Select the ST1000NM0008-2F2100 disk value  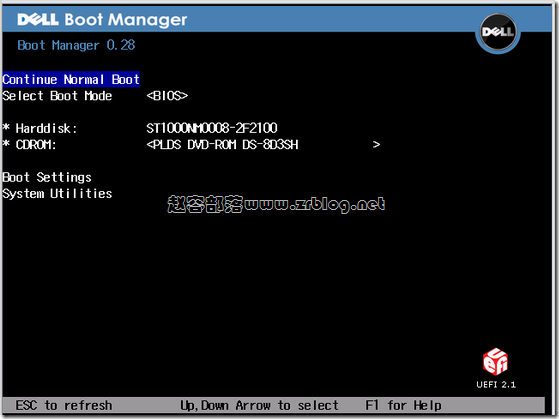(212, 128)
